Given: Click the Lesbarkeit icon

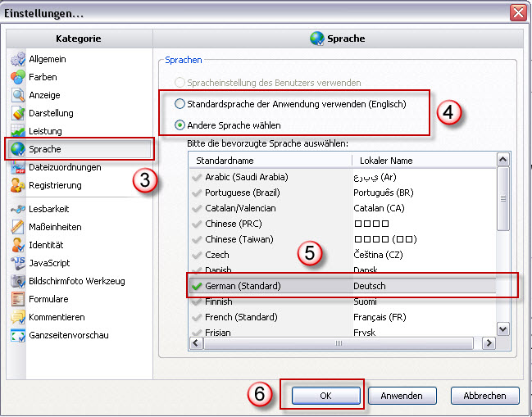Looking at the screenshot, I should click(18, 209).
